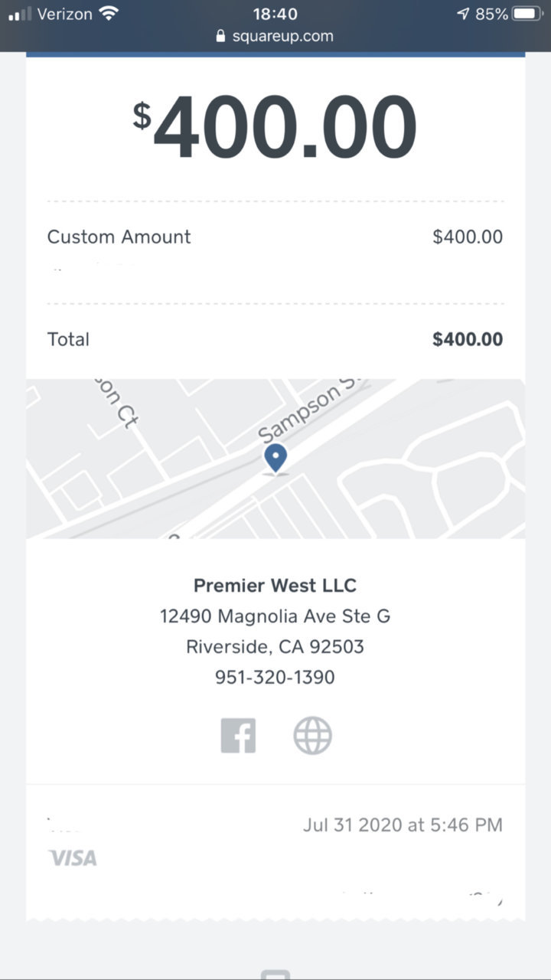551x980 pixels.
Task: Tap the VISA card logo
Action: (x=73, y=858)
